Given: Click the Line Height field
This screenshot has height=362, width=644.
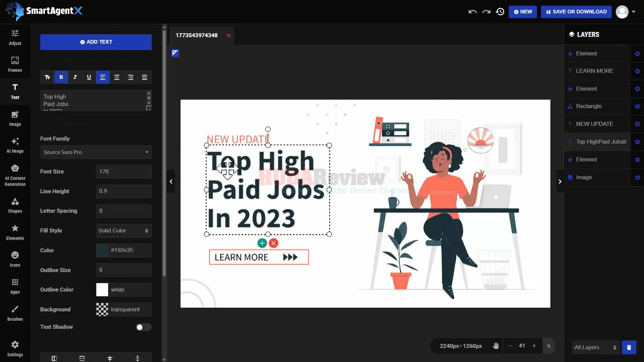Looking at the screenshot, I should (123, 191).
